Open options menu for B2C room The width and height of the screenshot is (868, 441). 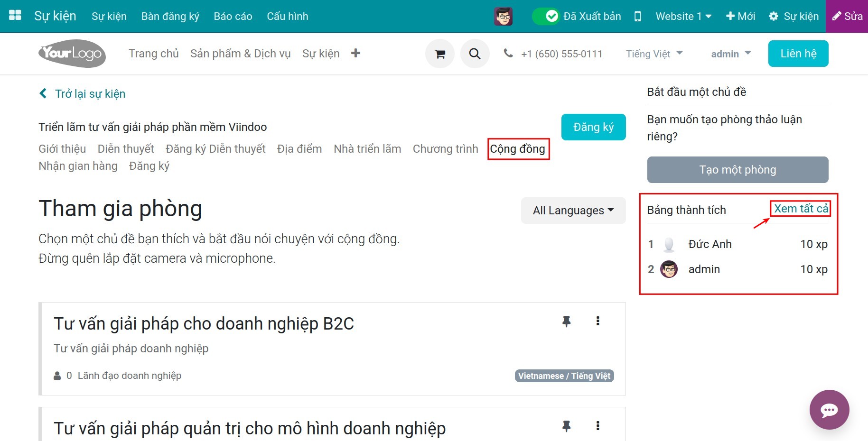pyautogui.click(x=598, y=321)
